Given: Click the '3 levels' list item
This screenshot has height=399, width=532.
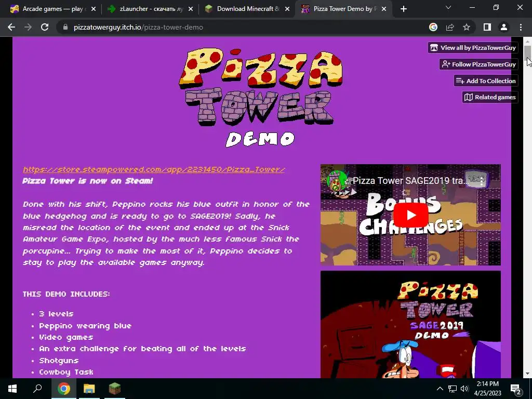Looking at the screenshot, I should tap(56, 314).
